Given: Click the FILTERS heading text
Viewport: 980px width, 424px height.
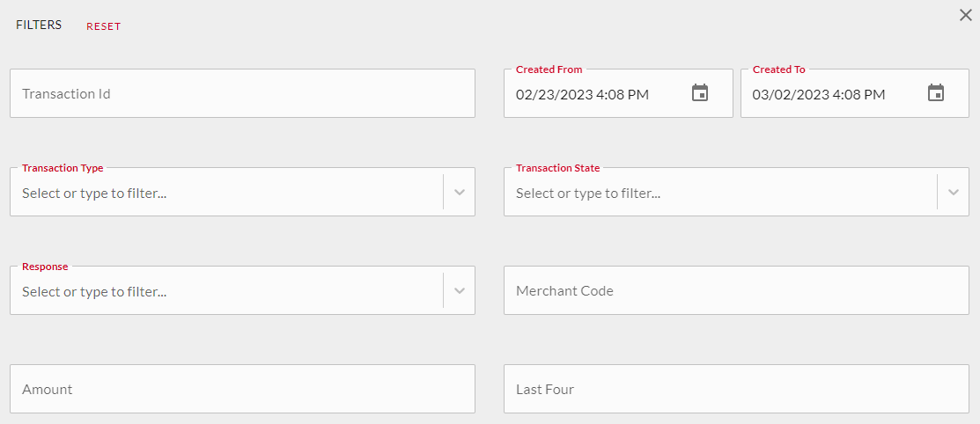Looking at the screenshot, I should pos(39,25).
